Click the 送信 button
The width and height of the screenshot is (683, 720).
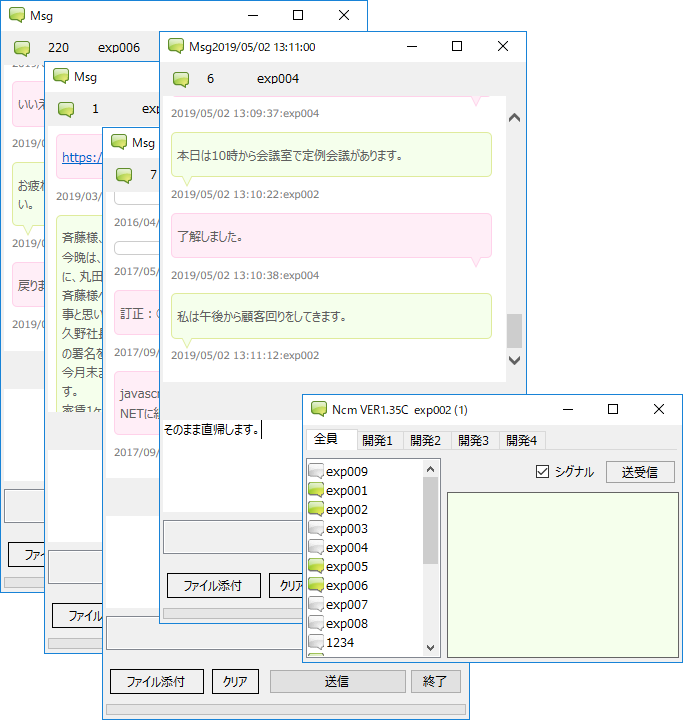click(x=336, y=682)
